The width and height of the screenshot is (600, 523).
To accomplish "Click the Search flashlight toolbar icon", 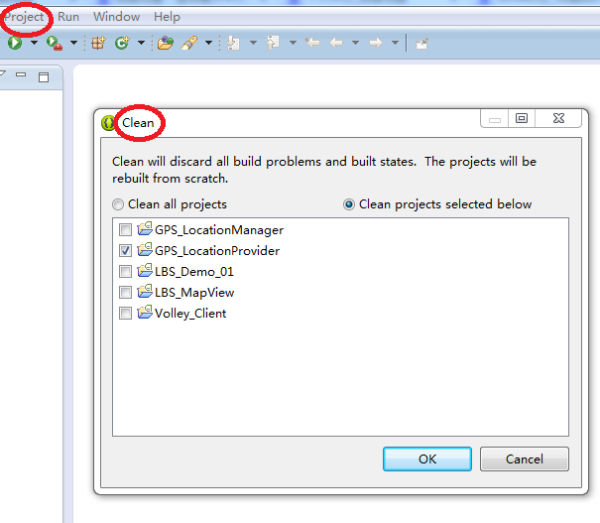I will pos(189,43).
